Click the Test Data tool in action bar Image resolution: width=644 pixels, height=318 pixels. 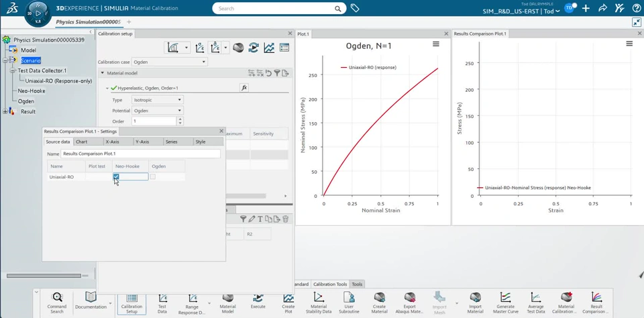pyautogui.click(x=162, y=303)
